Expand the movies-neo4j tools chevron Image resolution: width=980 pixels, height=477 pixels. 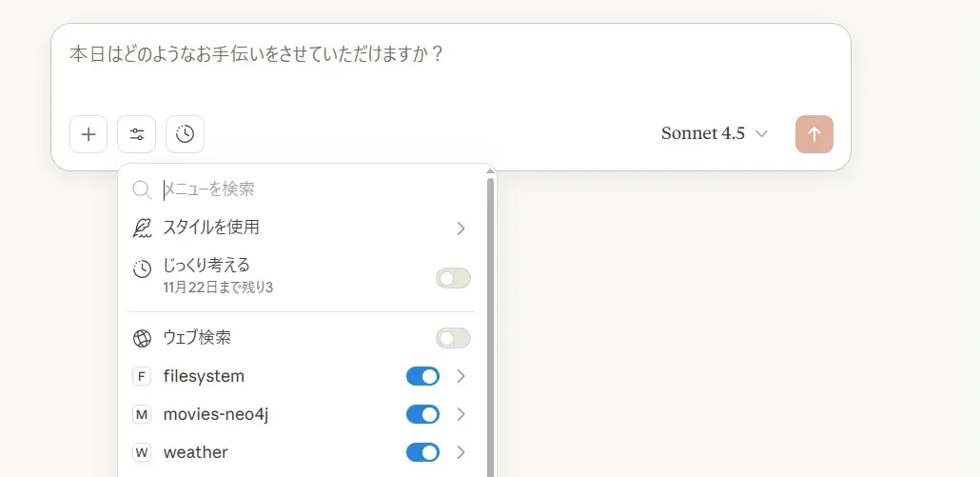click(x=461, y=414)
